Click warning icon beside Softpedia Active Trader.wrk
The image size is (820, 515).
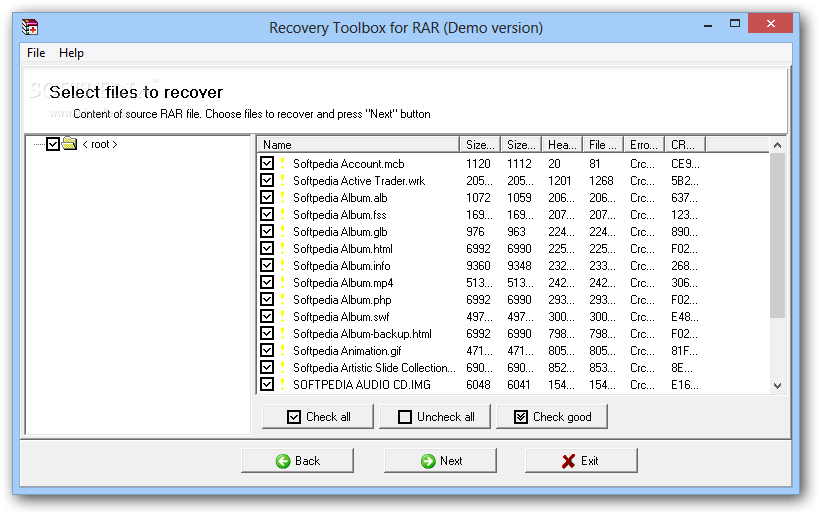(x=283, y=180)
